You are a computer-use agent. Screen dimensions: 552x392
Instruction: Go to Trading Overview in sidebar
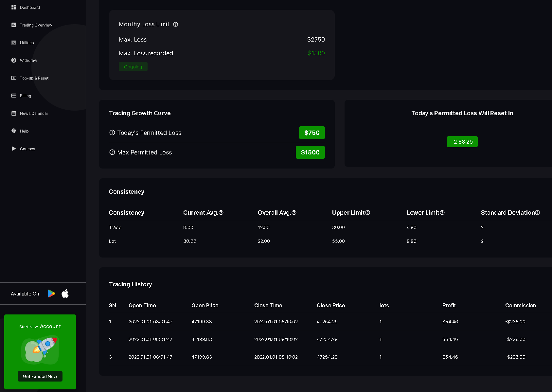pos(36,25)
